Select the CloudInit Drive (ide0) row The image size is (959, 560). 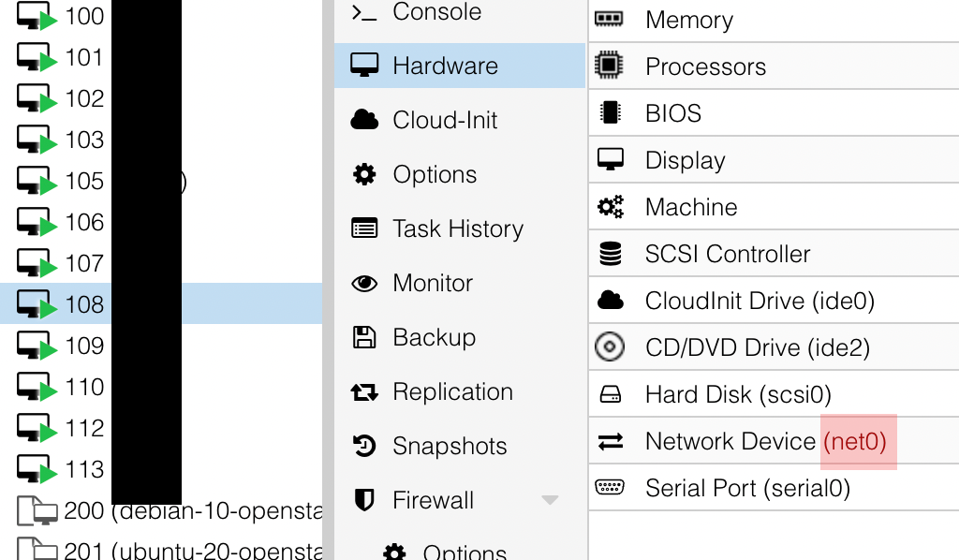[x=759, y=301]
